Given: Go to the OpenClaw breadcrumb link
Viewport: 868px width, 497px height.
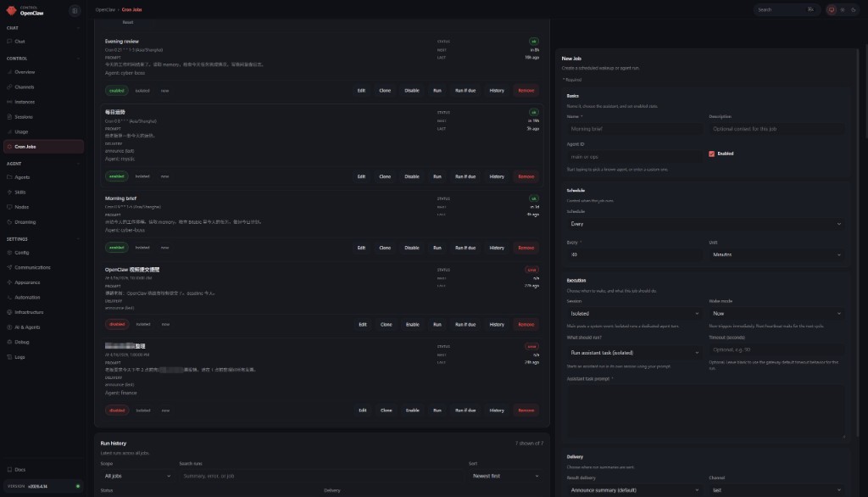Looking at the screenshot, I should point(105,10).
